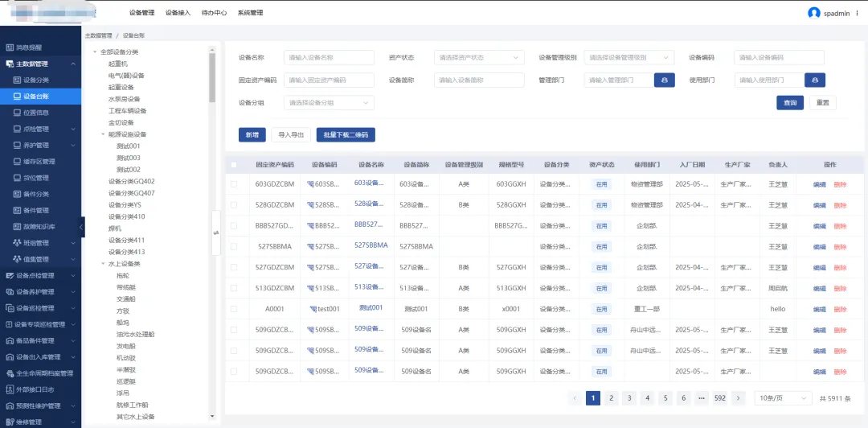Check the row 603GDZCBM checkbox

tap(234, 184)
